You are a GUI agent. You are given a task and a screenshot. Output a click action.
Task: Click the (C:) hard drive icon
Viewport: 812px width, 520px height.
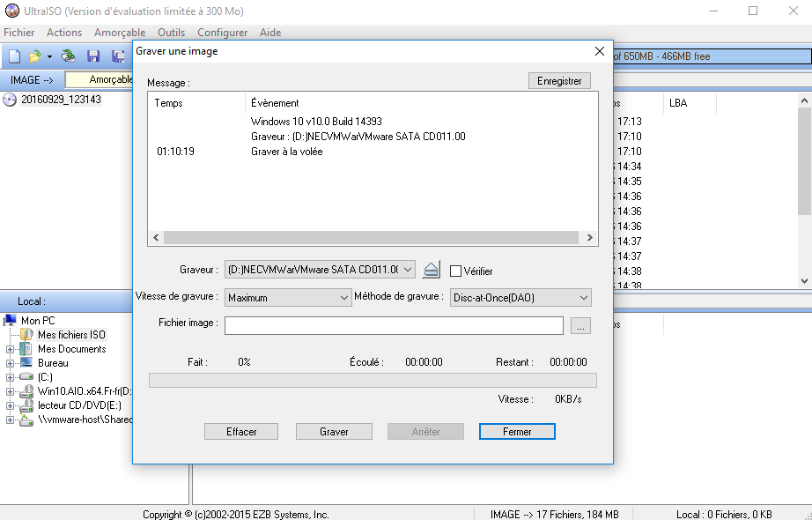[26, 377]
